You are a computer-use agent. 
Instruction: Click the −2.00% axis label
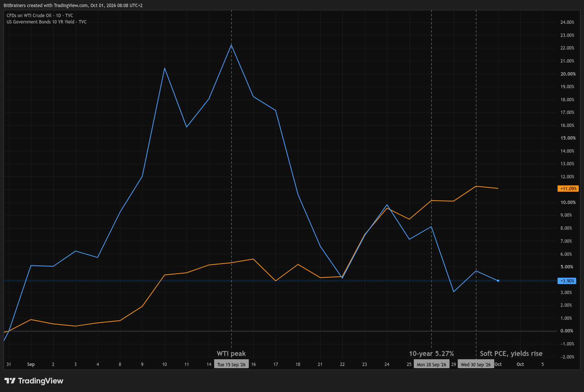[567, 357]
